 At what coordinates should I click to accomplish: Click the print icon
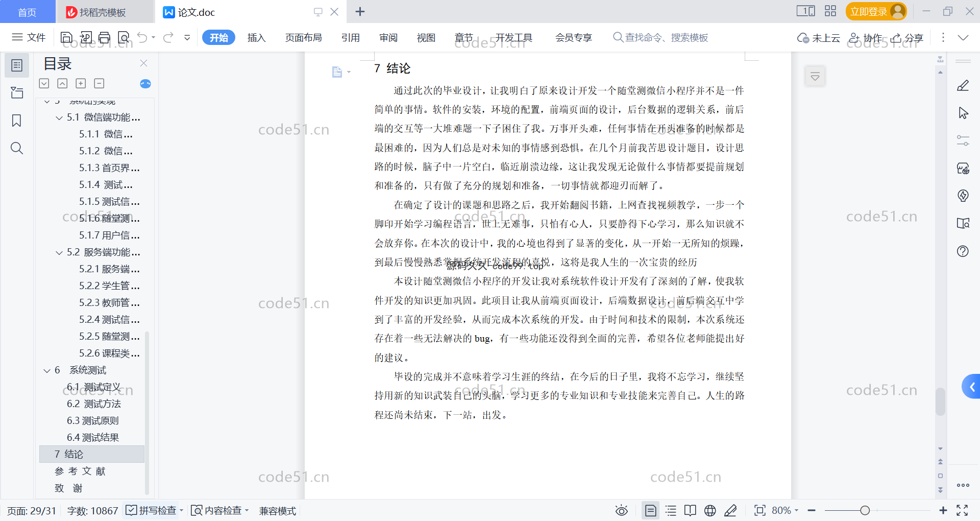pos(105,37)
